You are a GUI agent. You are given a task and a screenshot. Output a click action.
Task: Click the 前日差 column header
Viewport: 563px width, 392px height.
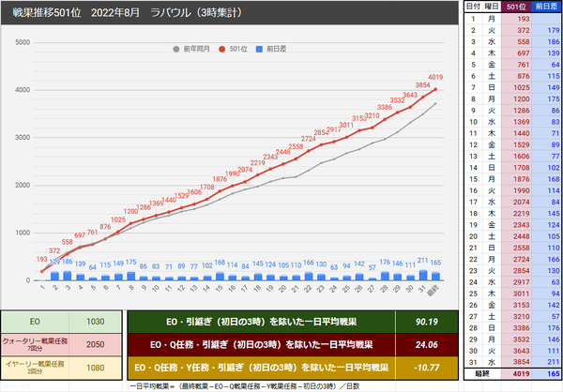coord(546,7)
